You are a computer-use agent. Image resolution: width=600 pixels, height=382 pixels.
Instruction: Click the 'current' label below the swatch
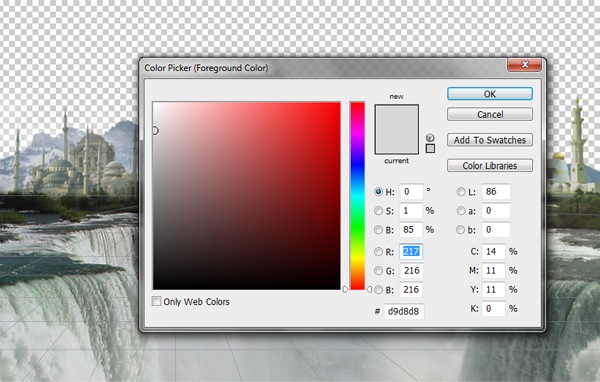pyautogui.click(x=396, y=161)
